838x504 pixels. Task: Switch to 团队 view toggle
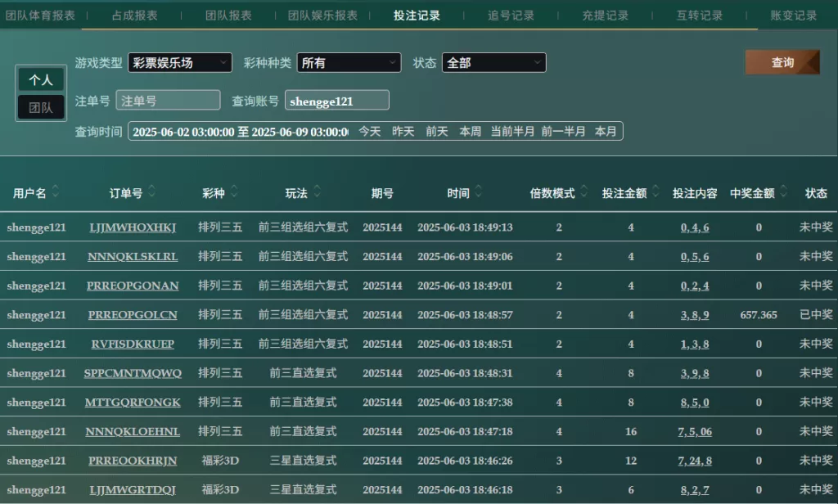pyautogui.click(x=41, y=107)
